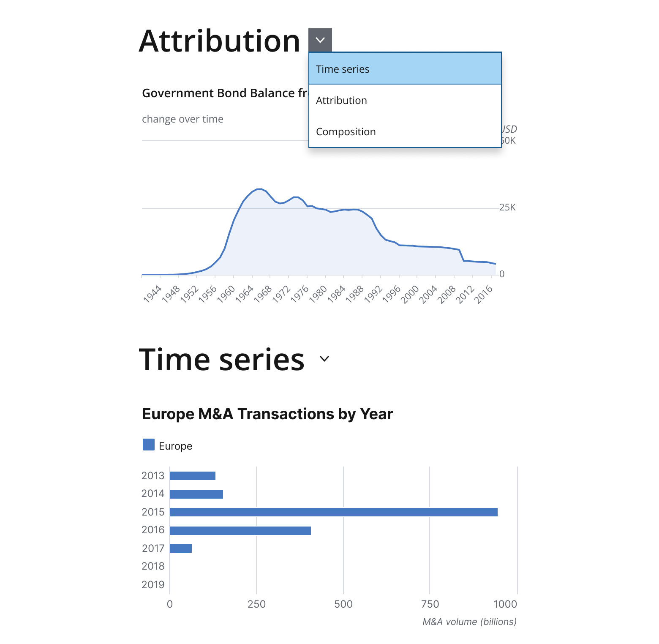659x644 pixels.
Task: Click the 'change over time' subtitle
Action: pos(182,119)
